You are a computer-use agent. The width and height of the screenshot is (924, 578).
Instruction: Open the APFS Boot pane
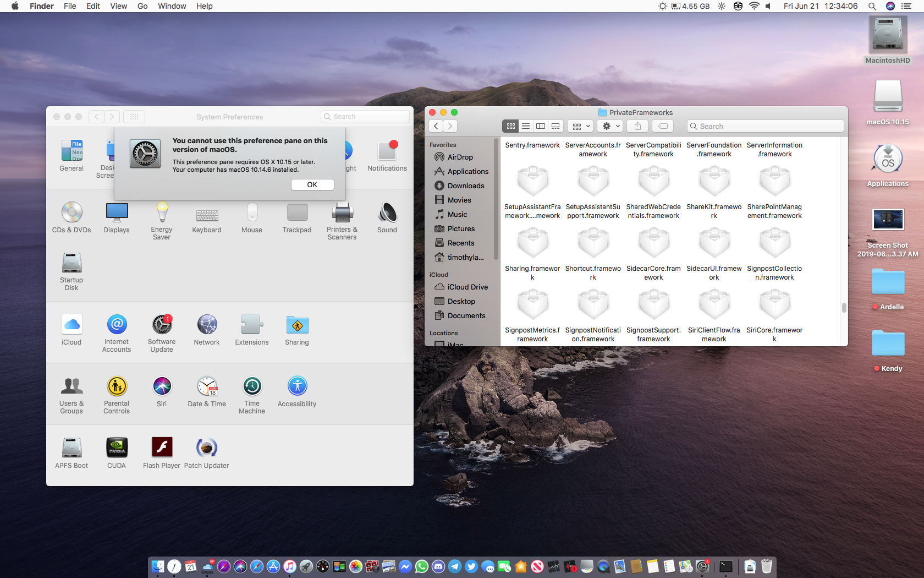(x=71, y=453)
